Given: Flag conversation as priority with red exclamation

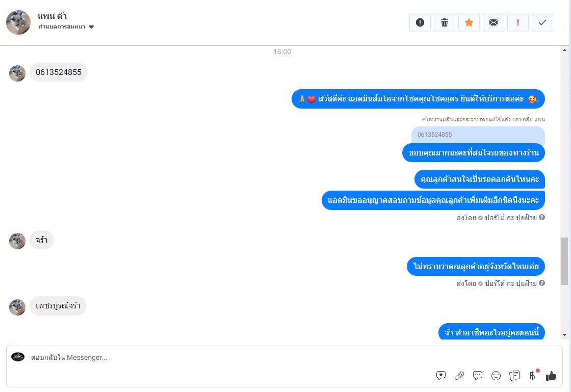Looking at the screenshot, I should [518, 22].
